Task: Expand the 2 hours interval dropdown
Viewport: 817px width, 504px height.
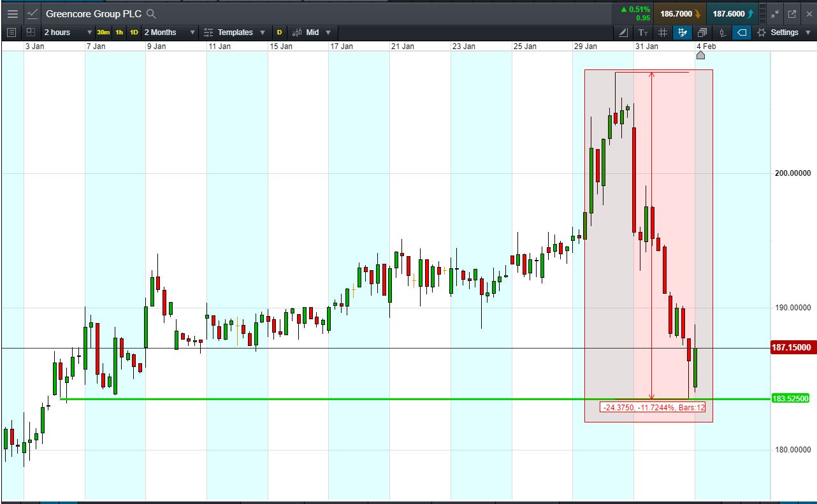Action: coord(68,32)
